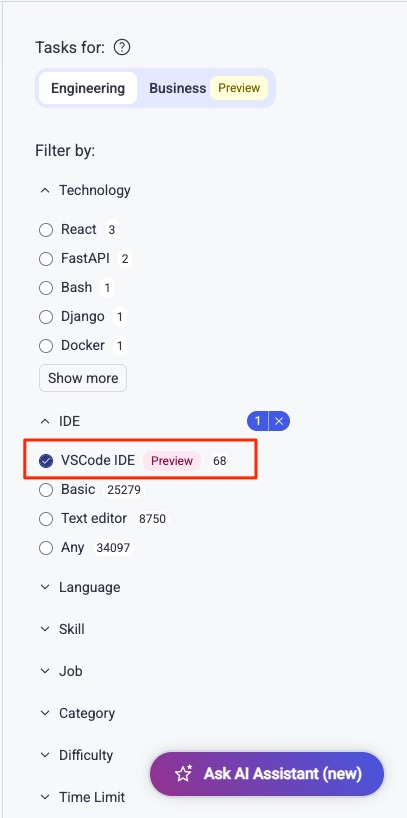Click the yellow Preview badge beside Business
Screen dimensions: 407x818
239,88
